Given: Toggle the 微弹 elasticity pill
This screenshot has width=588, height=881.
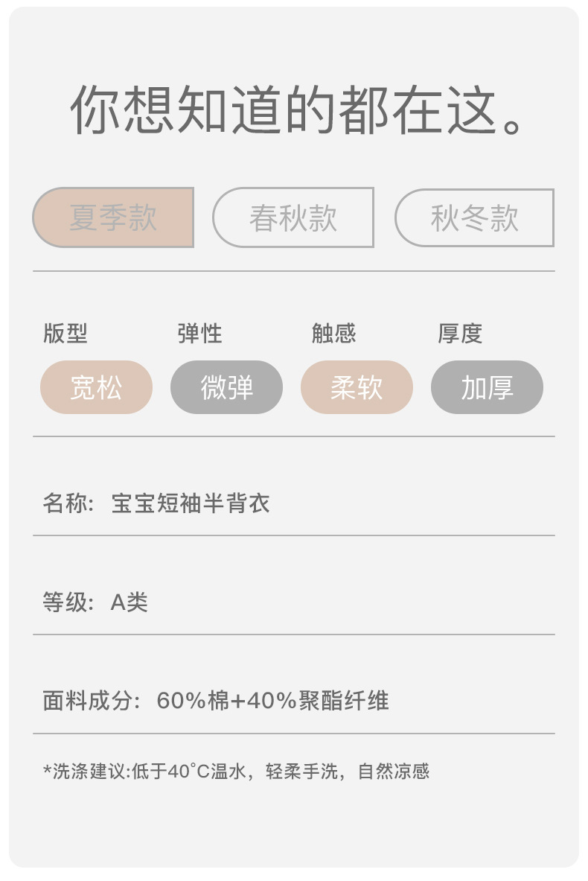Looking at the screenshot, I should tap(226, 387).
